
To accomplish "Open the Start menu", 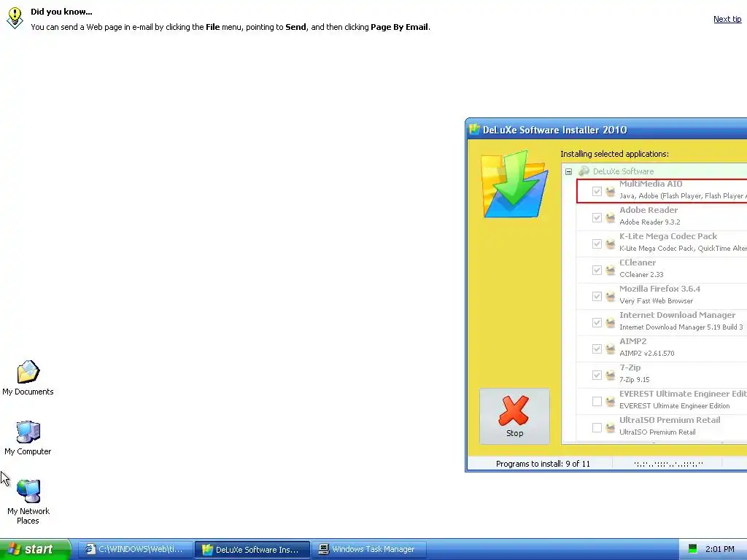I will pyautogui.click(x=35, y=549).
